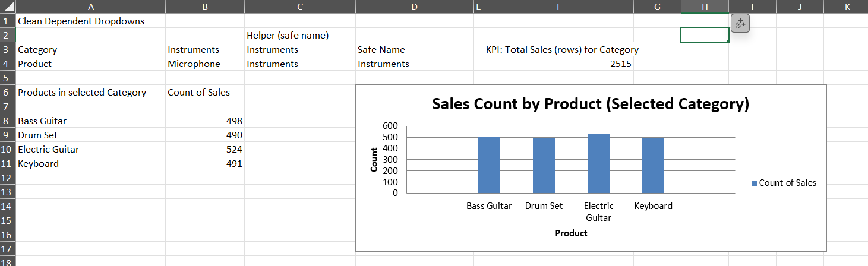The image size is (868, 266).
Task: Click the value 491 cell
Action: pos(205,163)
